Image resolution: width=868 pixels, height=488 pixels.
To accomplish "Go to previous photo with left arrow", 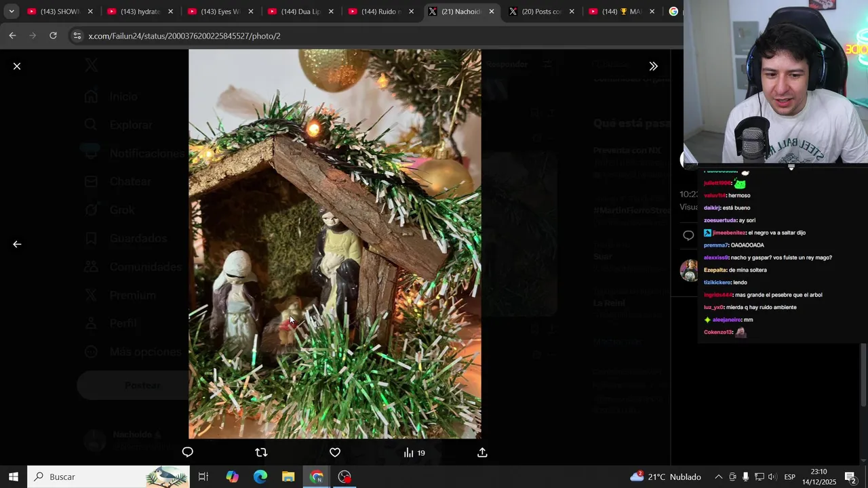I will (17, 244).
